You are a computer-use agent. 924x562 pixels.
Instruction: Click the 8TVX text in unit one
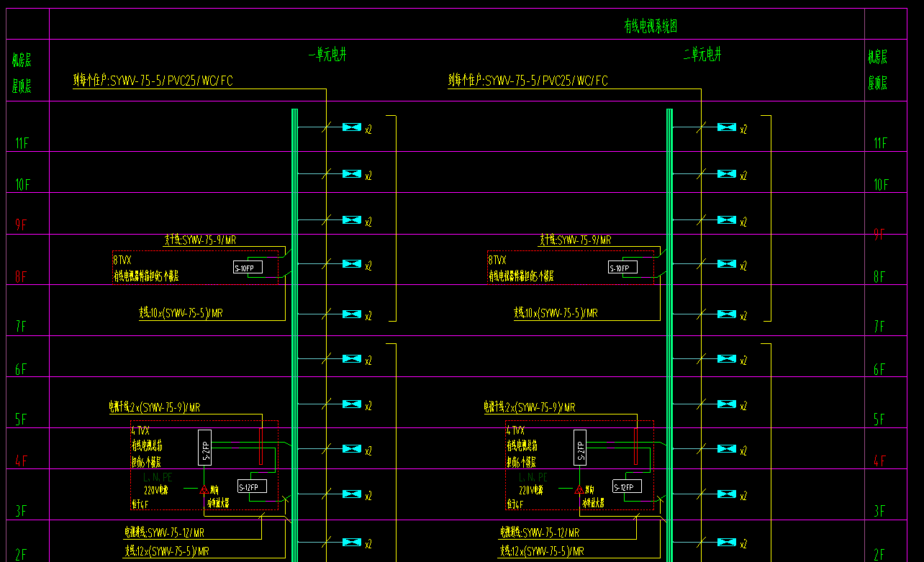[x=122, y=260]
